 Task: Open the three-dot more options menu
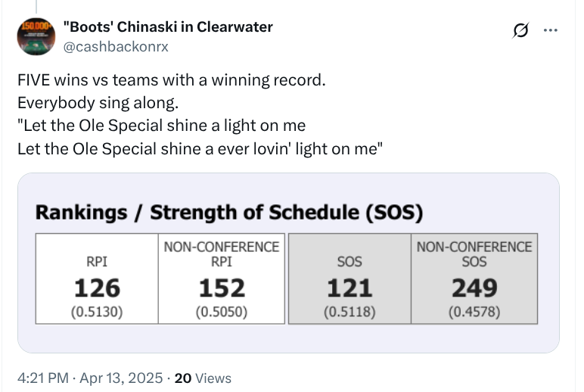[x=550, y=30]
